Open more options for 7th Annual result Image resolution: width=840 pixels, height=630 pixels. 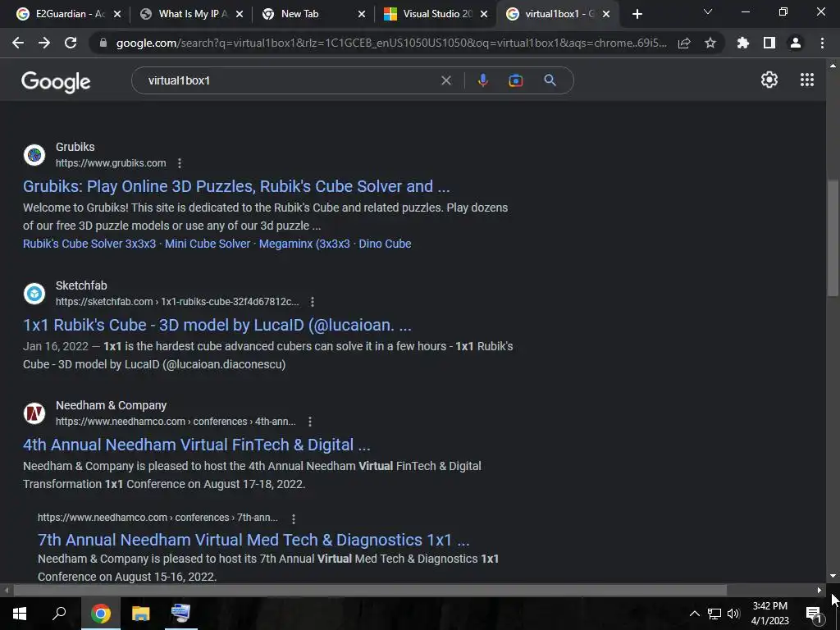click(293, 518)
